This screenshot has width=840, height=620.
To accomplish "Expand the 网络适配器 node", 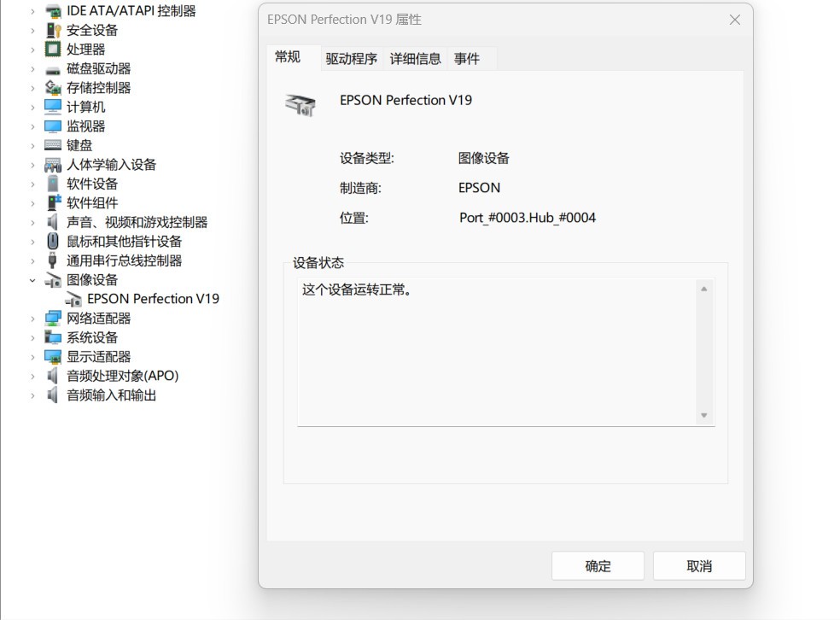I will pos(32,319).
